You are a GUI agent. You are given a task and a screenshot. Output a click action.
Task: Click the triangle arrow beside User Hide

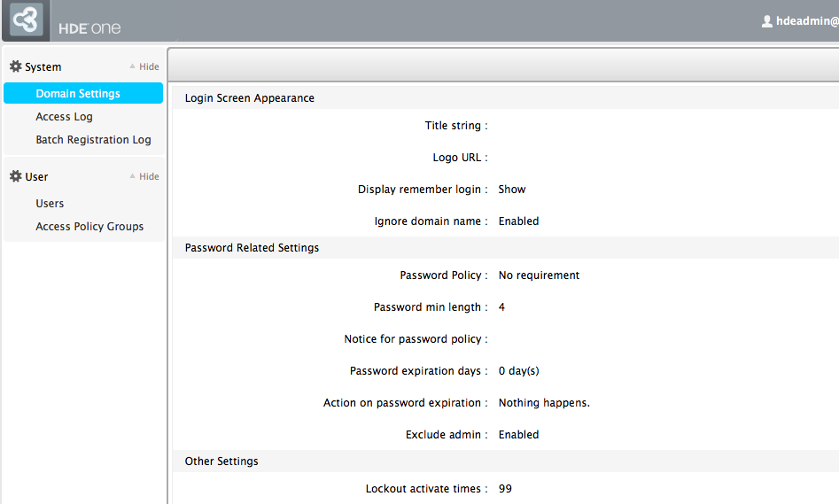point(132,175)
